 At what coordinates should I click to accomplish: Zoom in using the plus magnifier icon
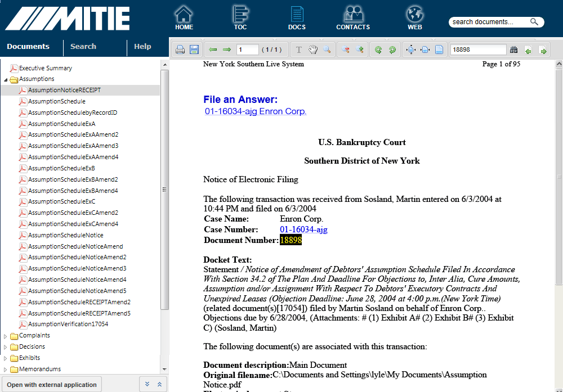tap(359, 49)
